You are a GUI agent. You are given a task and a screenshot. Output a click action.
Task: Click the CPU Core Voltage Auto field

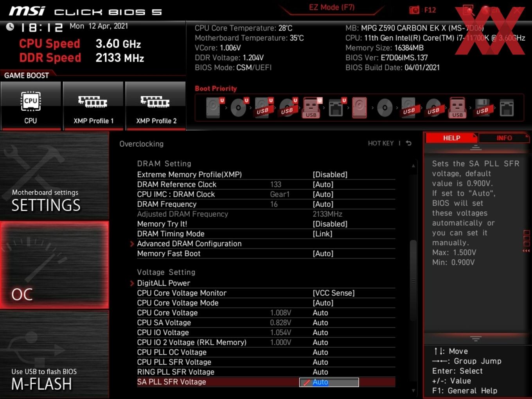pos(320,313)
